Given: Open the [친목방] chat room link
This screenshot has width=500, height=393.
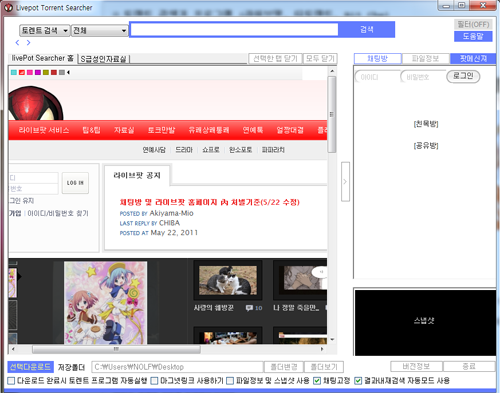Looking at the screenshot, I should click(x=426, y=124).
